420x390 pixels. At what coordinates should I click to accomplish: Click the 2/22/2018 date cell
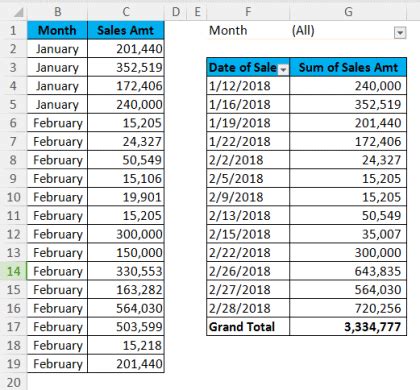[x=248, y=253]
